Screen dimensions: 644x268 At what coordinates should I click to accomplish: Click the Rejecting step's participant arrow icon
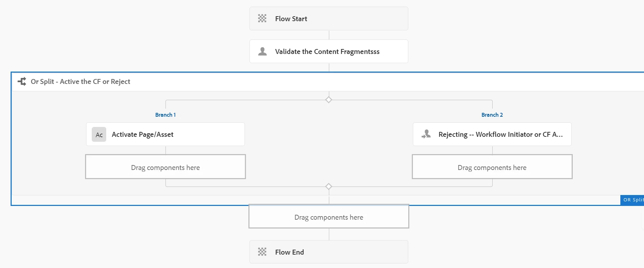coord(426,134)
